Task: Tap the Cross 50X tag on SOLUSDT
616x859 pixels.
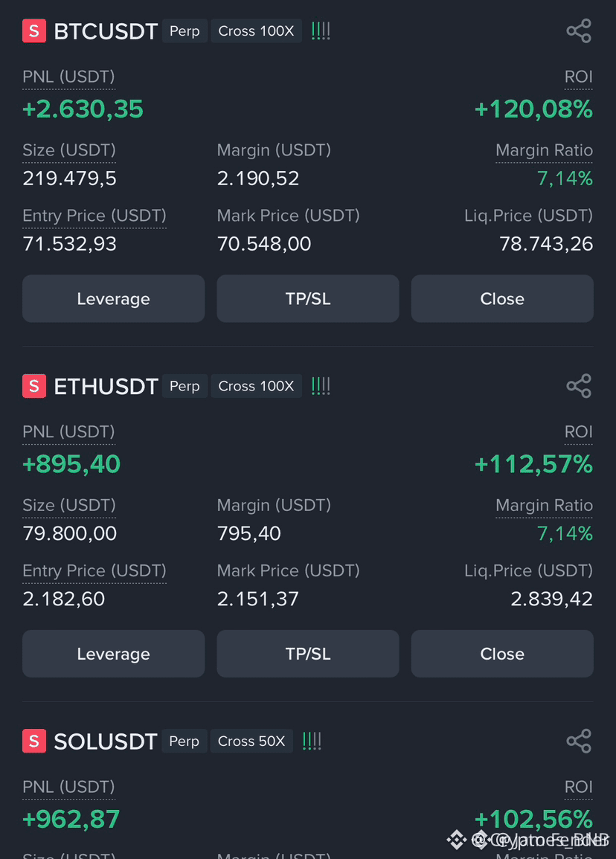Action: [251, 741]
